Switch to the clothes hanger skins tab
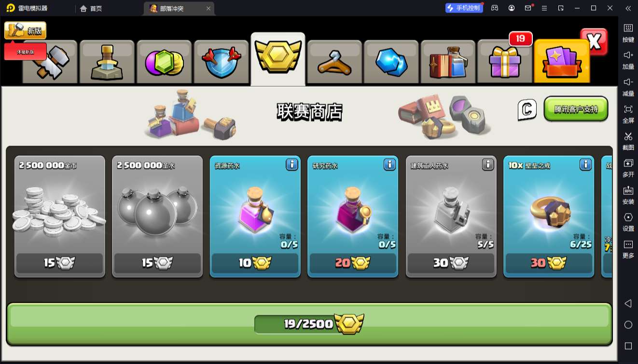The width and height of the screenshot is (638, 364). pyautogui.click(x=334, y=62)
